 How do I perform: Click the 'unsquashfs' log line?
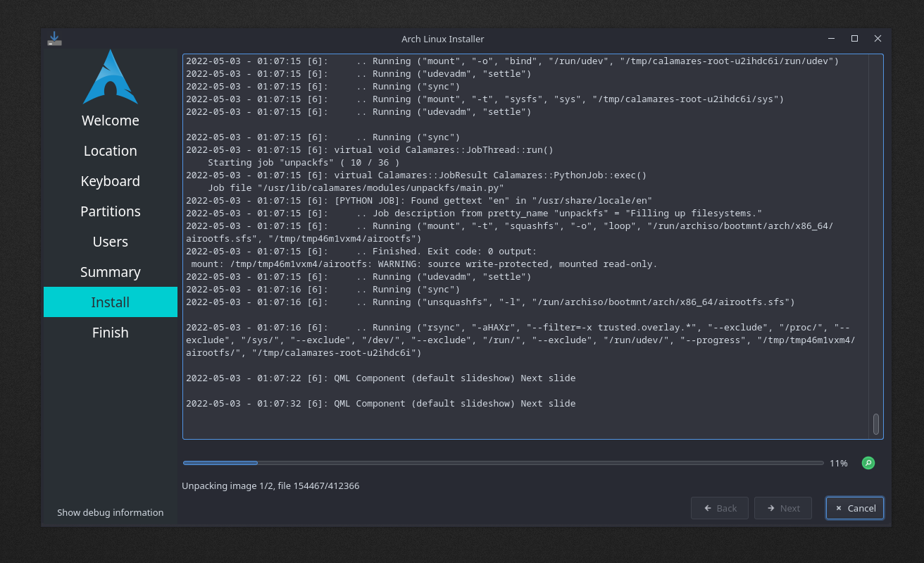tap(490, 302)
